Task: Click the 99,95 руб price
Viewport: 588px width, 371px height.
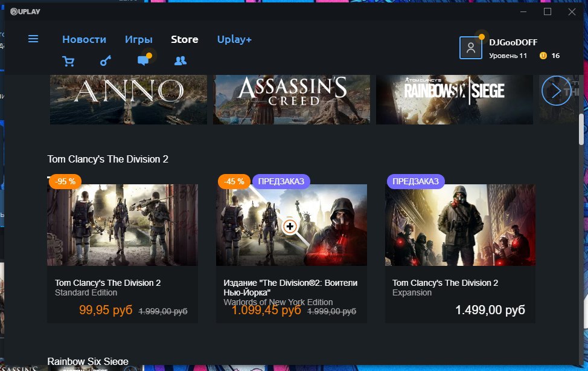Action: pos(106,310)
